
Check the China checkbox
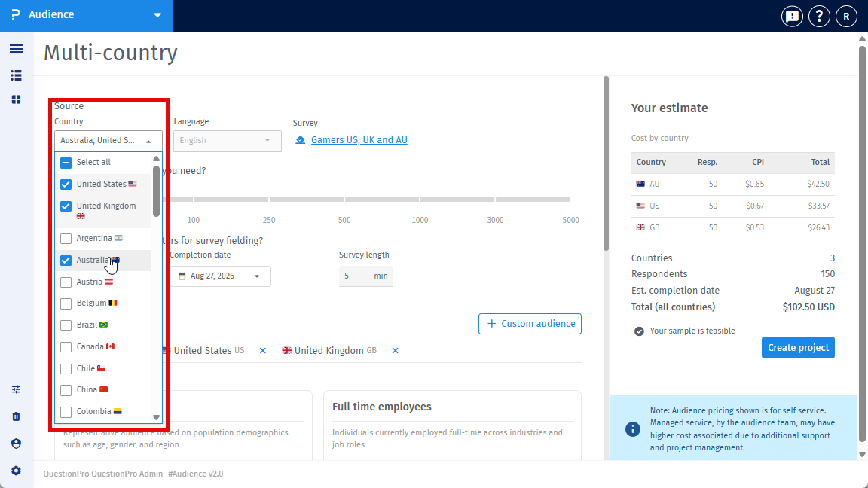[66, 391]
